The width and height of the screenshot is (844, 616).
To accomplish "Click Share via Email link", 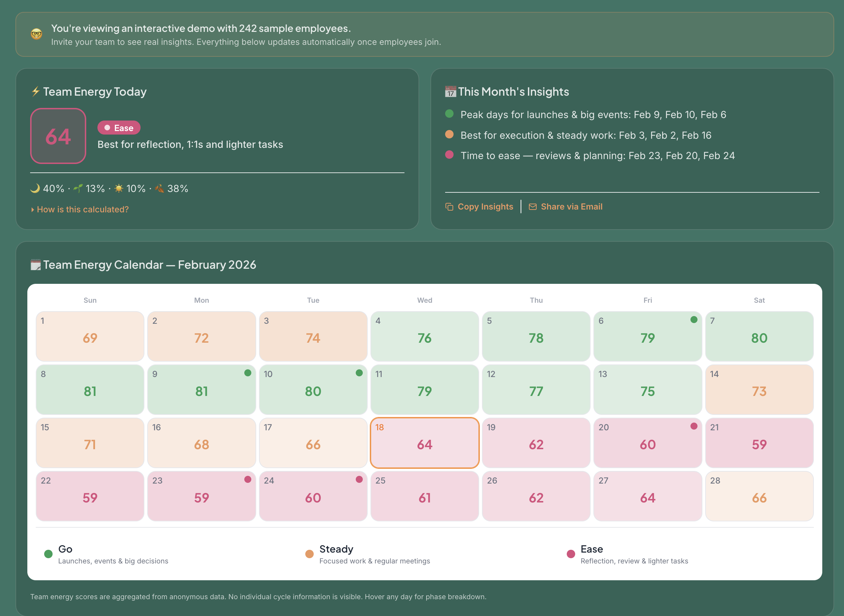I will [x=571, y=207].
